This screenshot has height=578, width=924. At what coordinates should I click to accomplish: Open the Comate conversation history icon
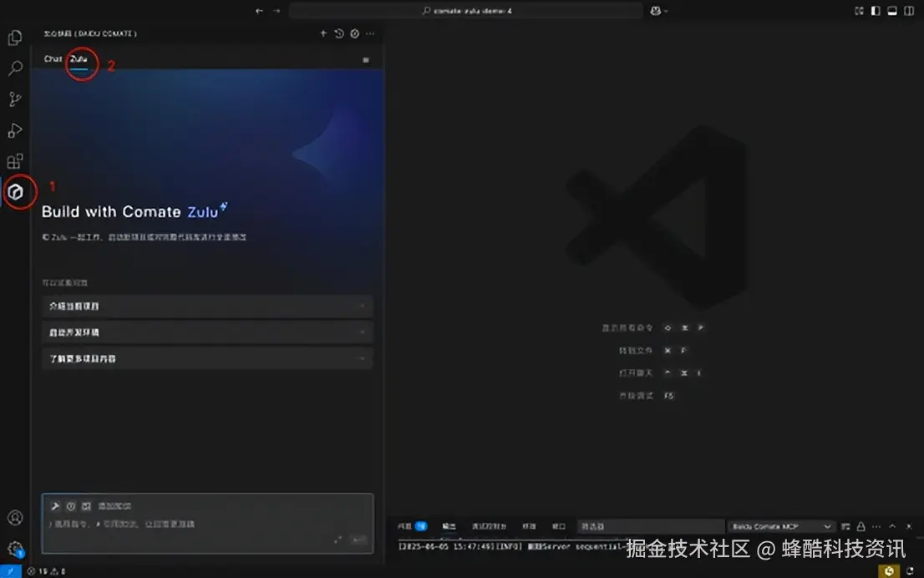339,33
